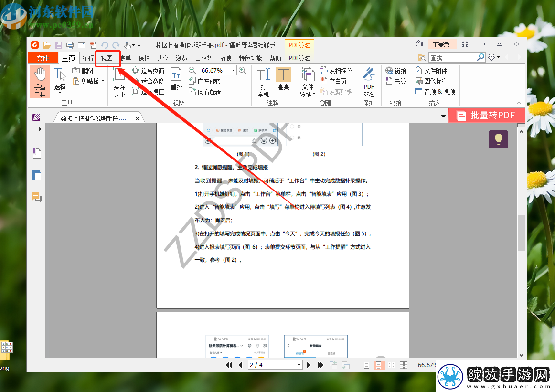Click the redo arrow icon
The width and height of the screenshot is (555, 392).
(116, 45)
